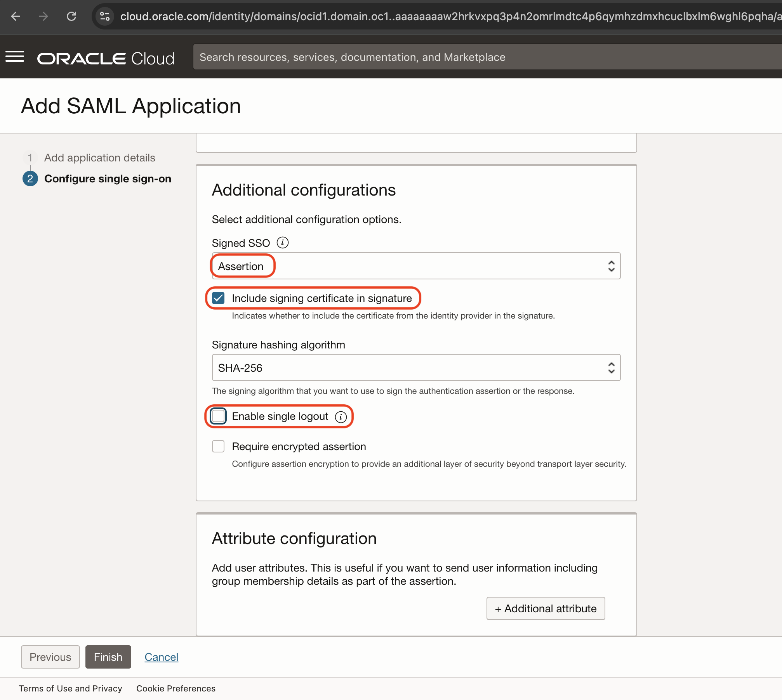Screen dimensions: 782x700
Task: Select Configure single sign-on step
Action: click(x=108, y=179)
